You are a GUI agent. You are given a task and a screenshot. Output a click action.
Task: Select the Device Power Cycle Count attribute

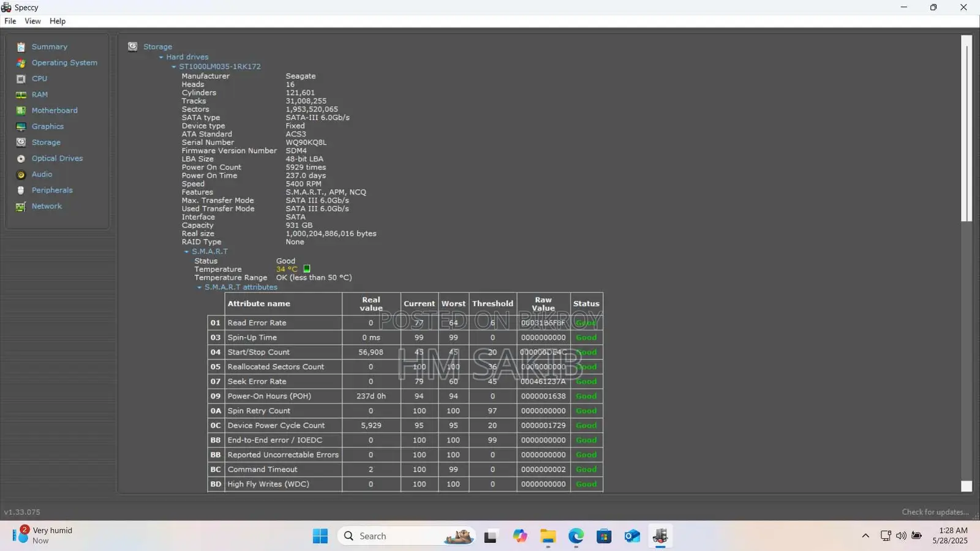276,425
